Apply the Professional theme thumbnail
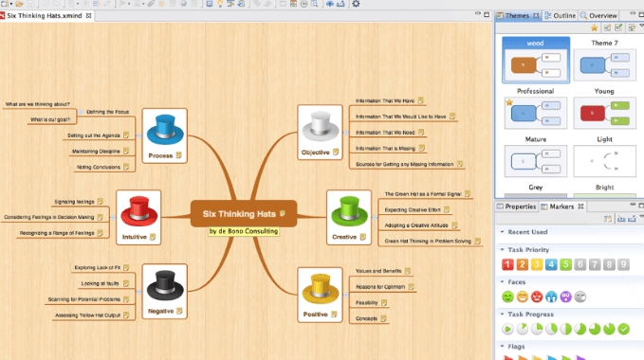This screenshot has height=360, width=644. [x=536, y=113]
